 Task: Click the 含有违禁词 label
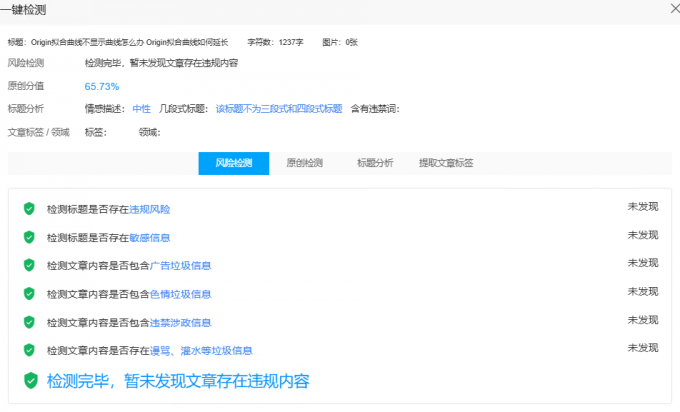tap(375, 109)
